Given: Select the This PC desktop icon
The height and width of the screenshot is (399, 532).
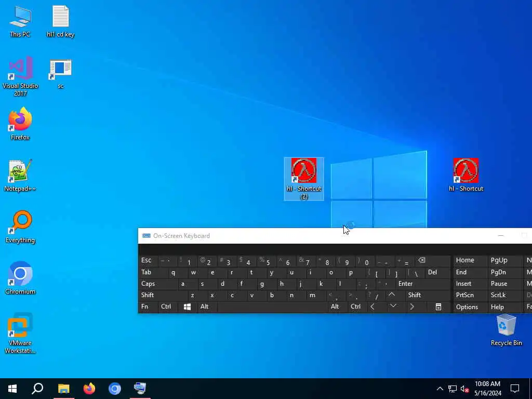Looking at the screenshot, I should 20,21.
